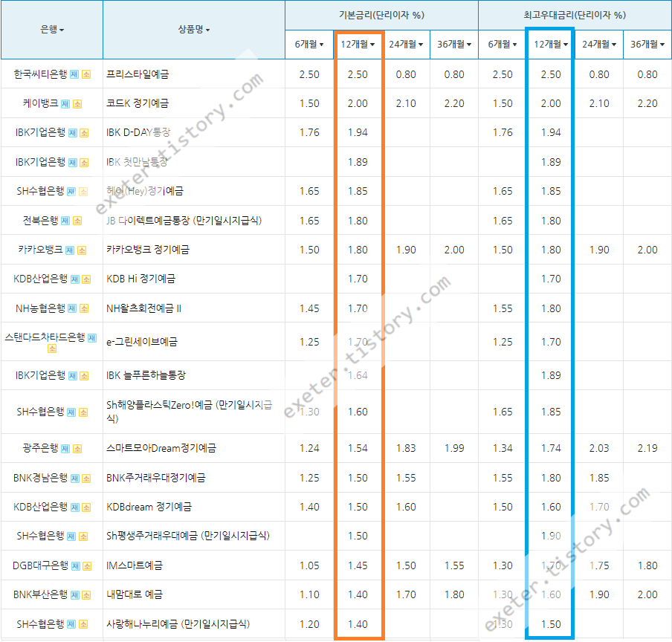Click the 1.64 rate cell
Screen dimensions: 672x642
[x=358, y=375]
